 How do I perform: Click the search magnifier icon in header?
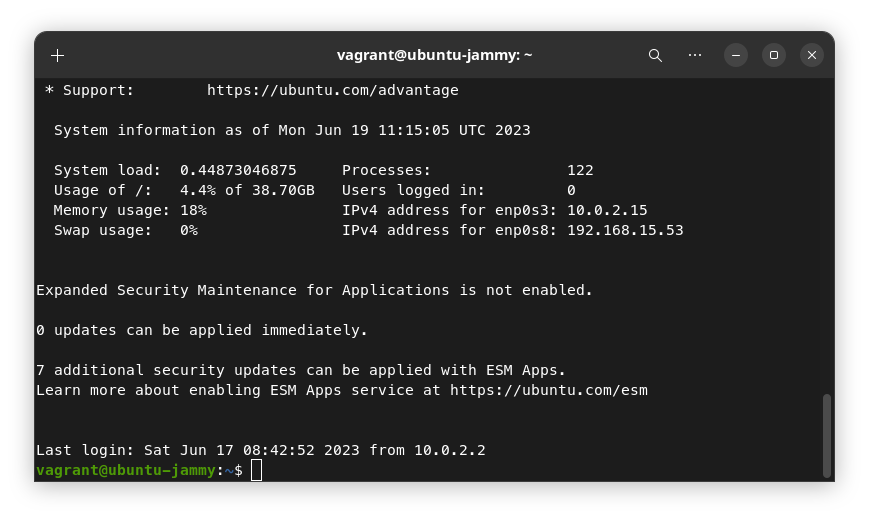[x=655, y=55]
